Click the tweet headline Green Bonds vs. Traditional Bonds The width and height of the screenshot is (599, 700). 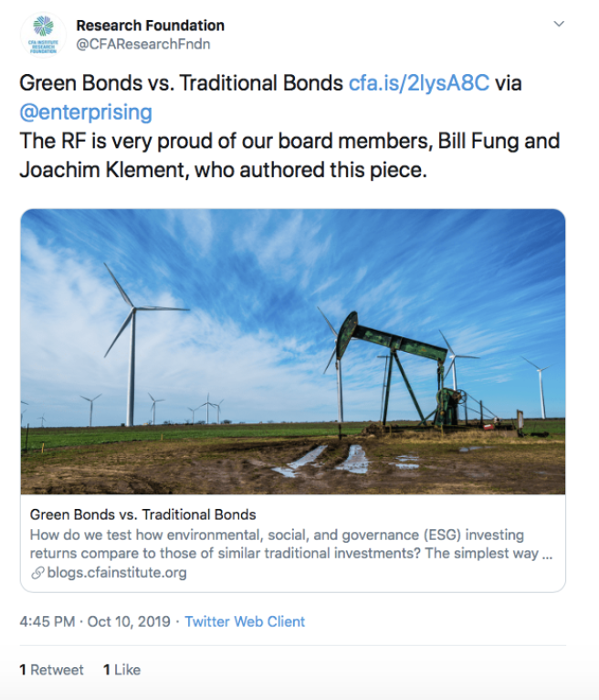pyautogui.click(x=181, y=83)
